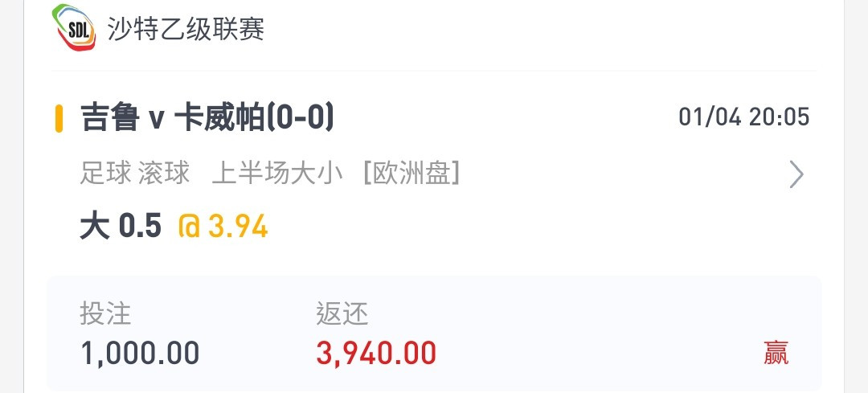Click the 大 0.5 bet selection

point(121,227)
